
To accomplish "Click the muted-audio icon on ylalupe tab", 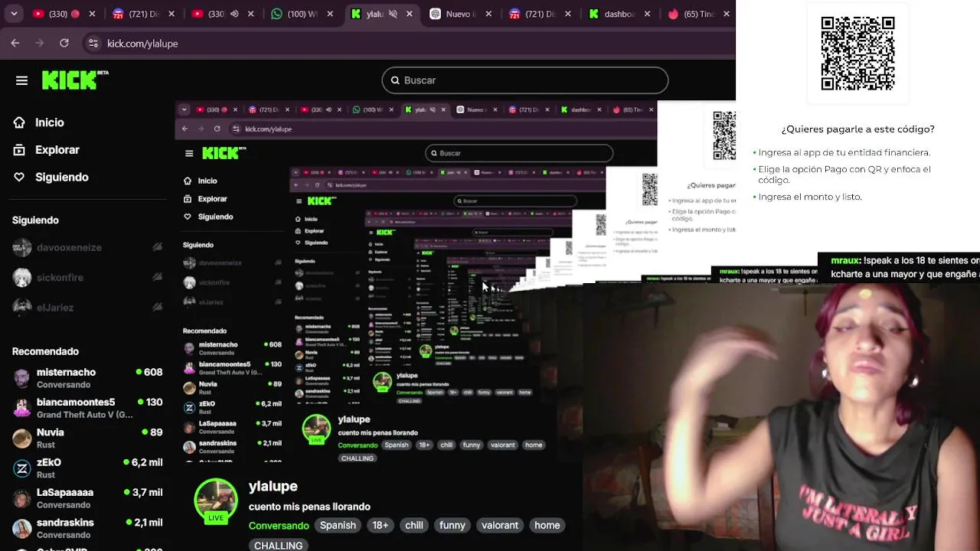I will (x=393, y=14).
